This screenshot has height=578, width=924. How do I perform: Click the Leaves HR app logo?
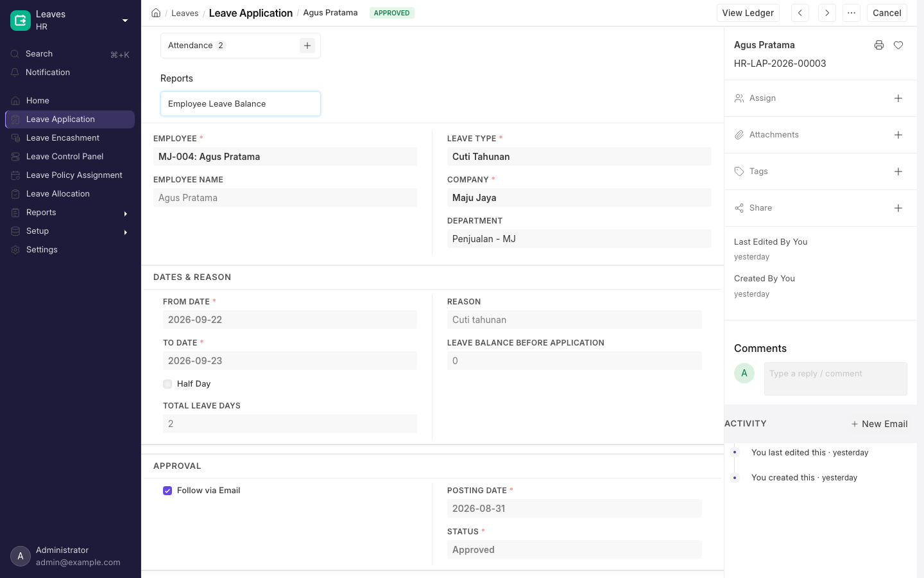click(21, 21)
